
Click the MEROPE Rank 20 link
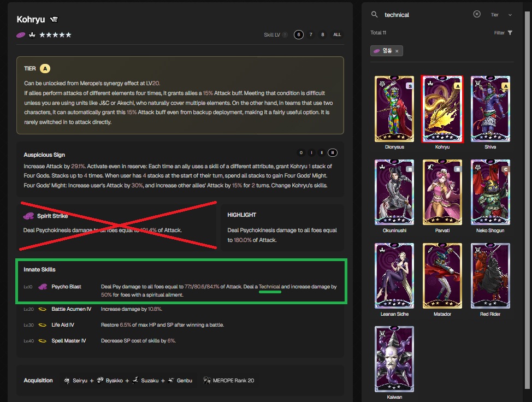coord(233,381)
